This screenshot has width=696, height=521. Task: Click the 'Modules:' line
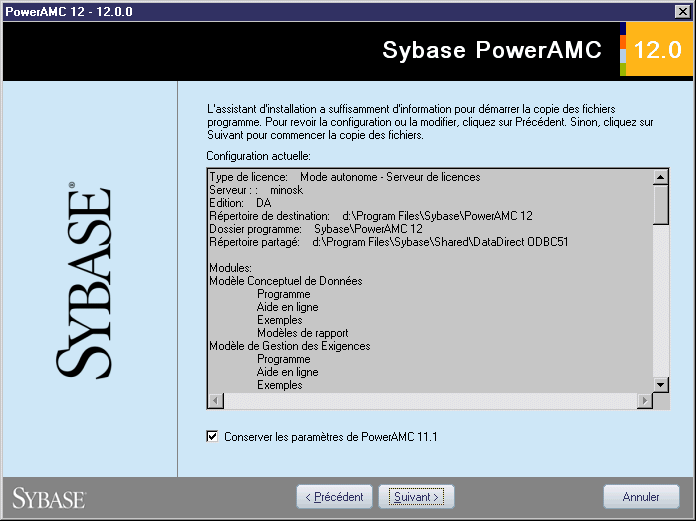tap(230, 268)
